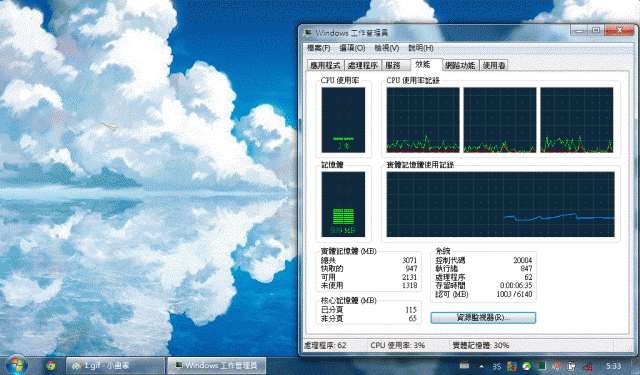640x375 pixels.
Task: Click the 35 temperature tray indicator
Action: point(496,366)
